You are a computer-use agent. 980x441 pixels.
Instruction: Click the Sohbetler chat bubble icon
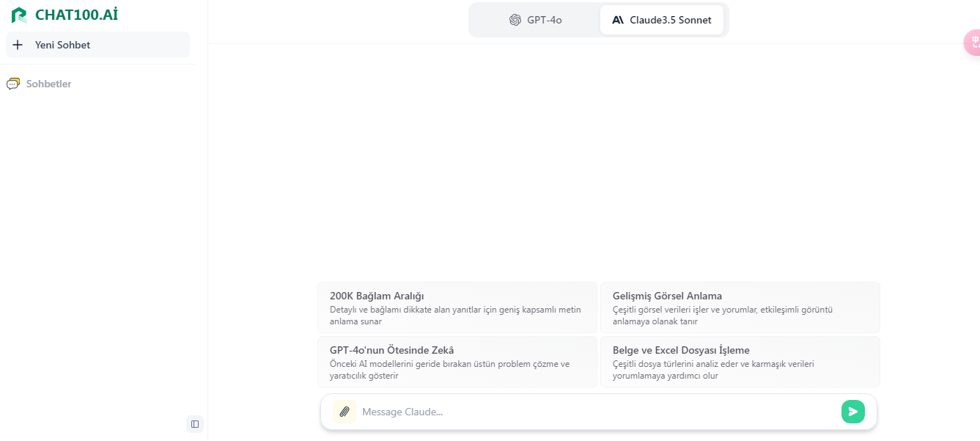coord(13,84)
